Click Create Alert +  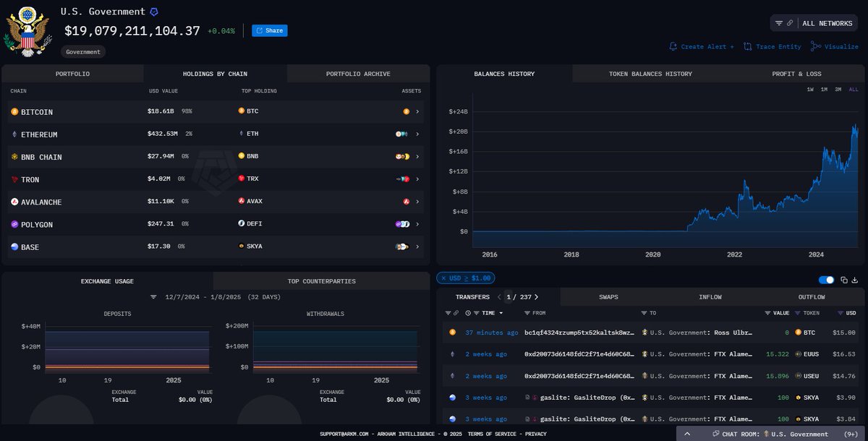[x=702, y=46]
